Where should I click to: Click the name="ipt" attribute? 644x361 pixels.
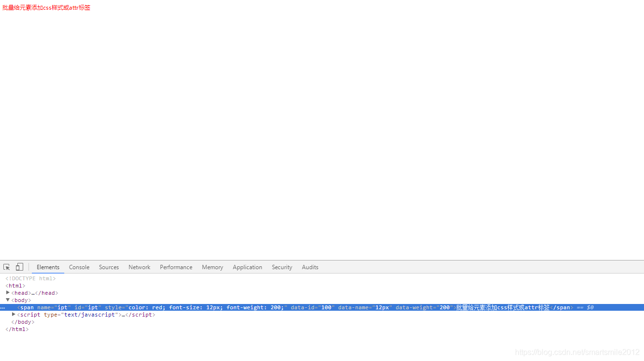click(x=54, y=307)
